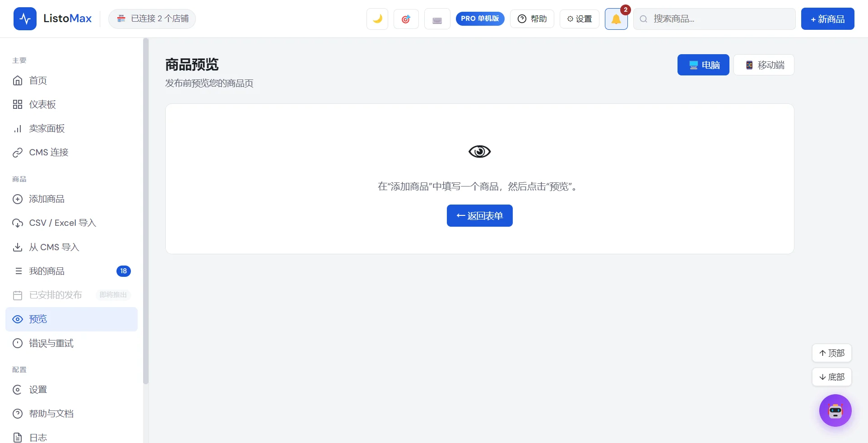The width and height of the screenshot is (868, 443).
Task: Click 已安排的发布 calendar icon
Action: coord(18,295)
